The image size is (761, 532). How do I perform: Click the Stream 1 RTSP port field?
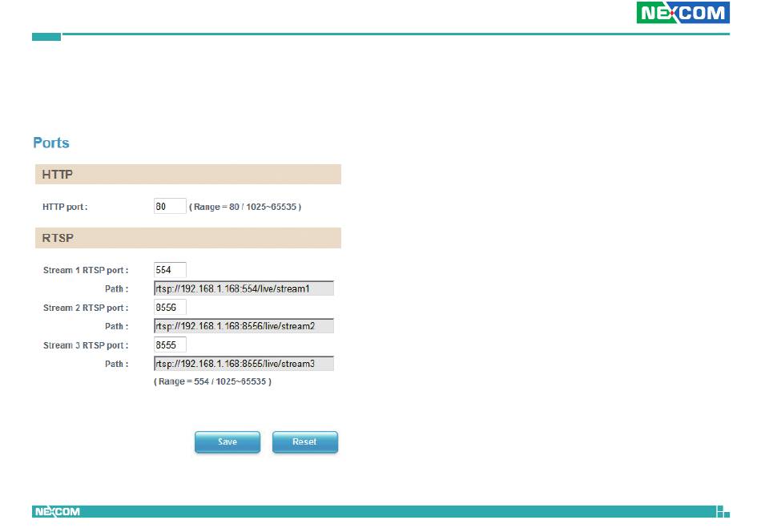[170, 270]
